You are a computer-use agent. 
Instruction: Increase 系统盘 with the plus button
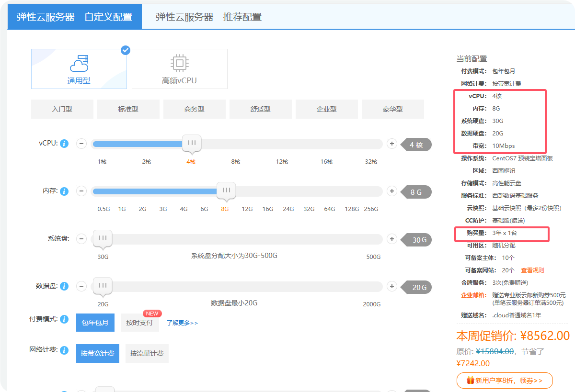coord(392,239)
